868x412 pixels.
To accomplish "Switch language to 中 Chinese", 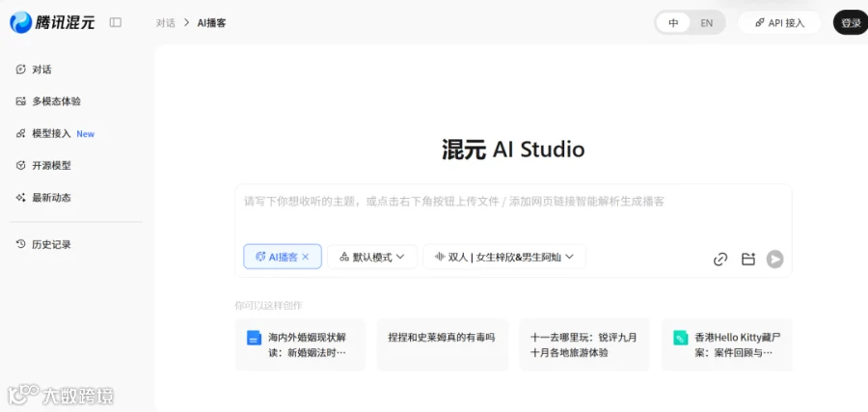I will 674,23.
